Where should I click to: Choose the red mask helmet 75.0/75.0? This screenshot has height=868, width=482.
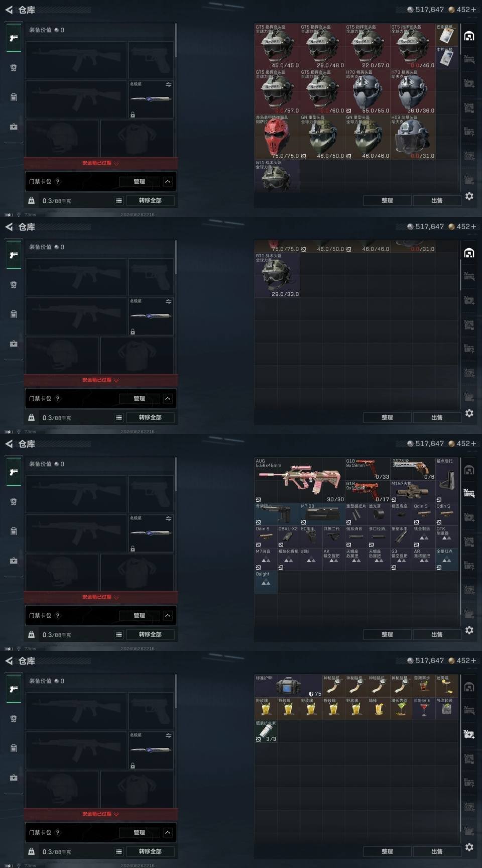pyautogui.click(x=277, y=137)
